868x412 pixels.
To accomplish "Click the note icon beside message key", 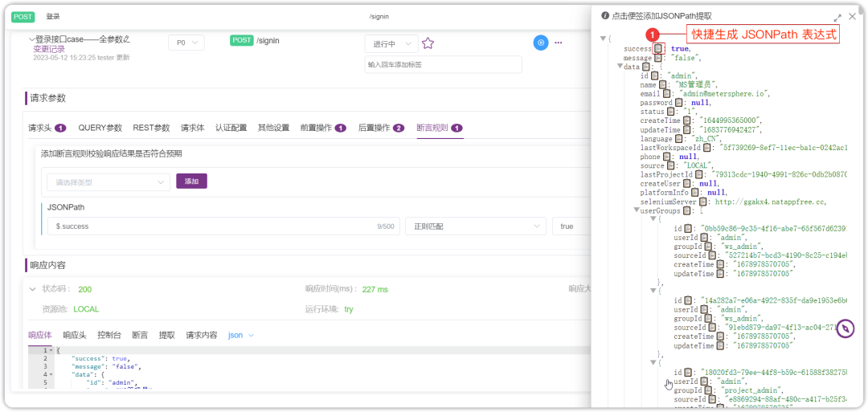I will pyautogui.click(x=657, y=58).
